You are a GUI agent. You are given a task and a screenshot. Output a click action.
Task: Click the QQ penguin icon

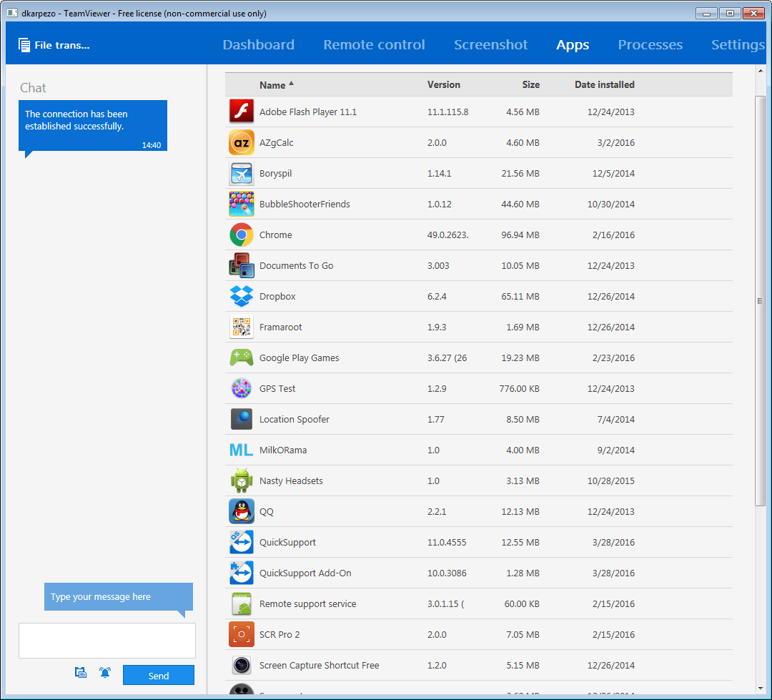coord(242,511)
